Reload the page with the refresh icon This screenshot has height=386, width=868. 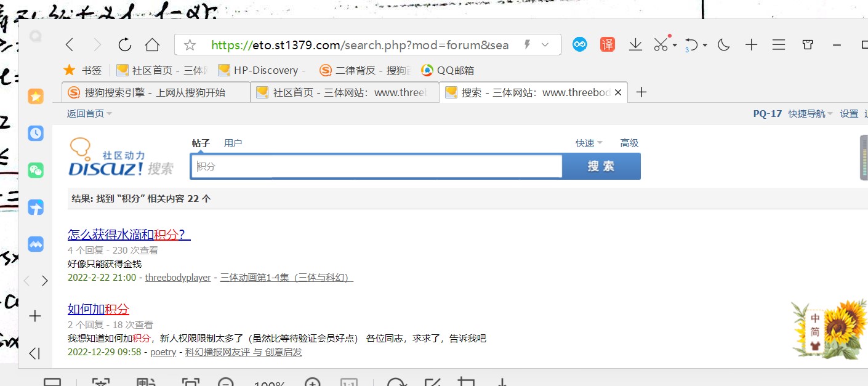pos(124,44)
